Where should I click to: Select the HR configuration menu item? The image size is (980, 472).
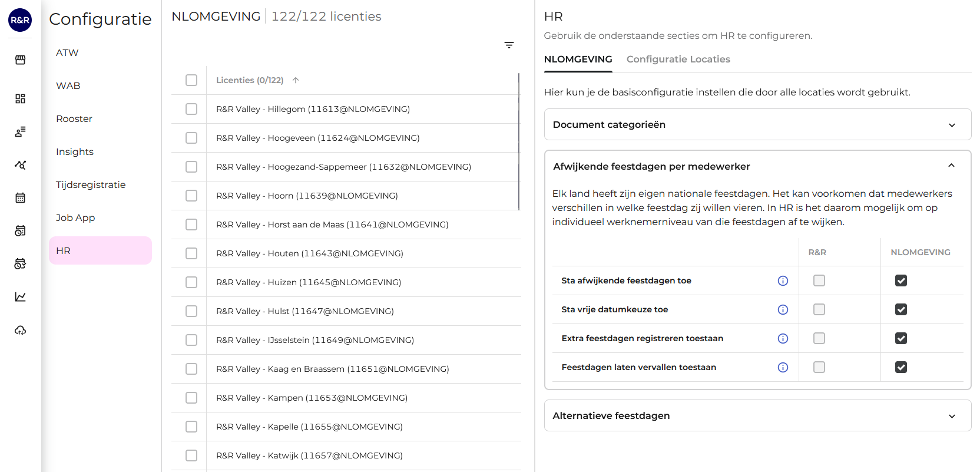100,250
